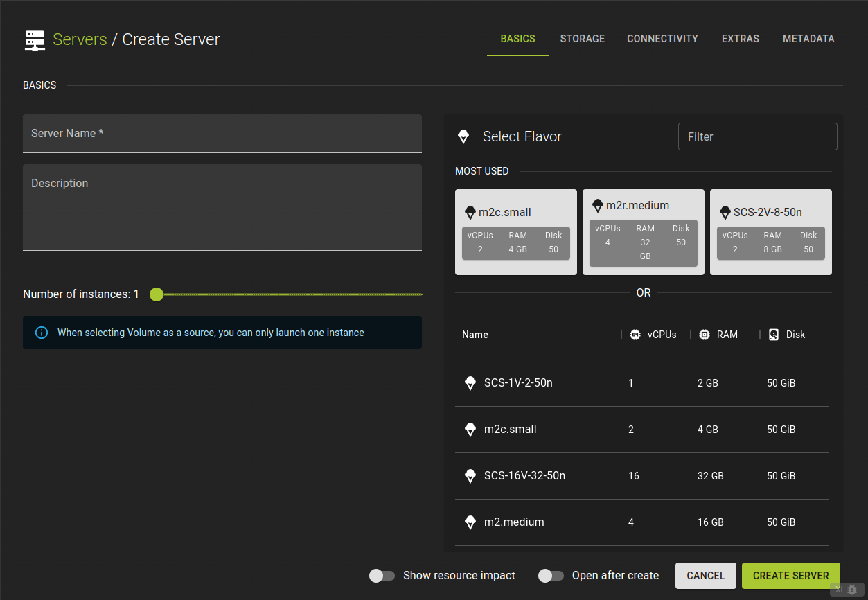868x600 pixels.
Task: Click the flavor icon in m2r.medium card
Action: click(x=598, y=206)
